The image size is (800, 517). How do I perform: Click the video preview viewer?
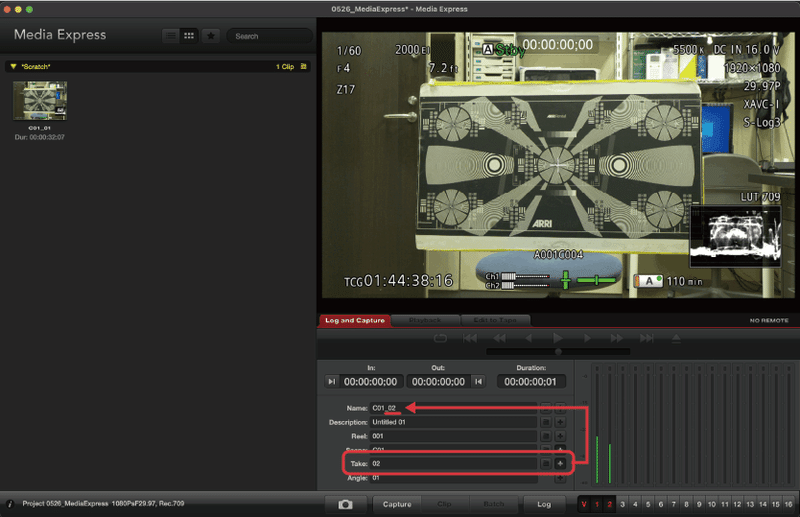(x=558, y=165)
